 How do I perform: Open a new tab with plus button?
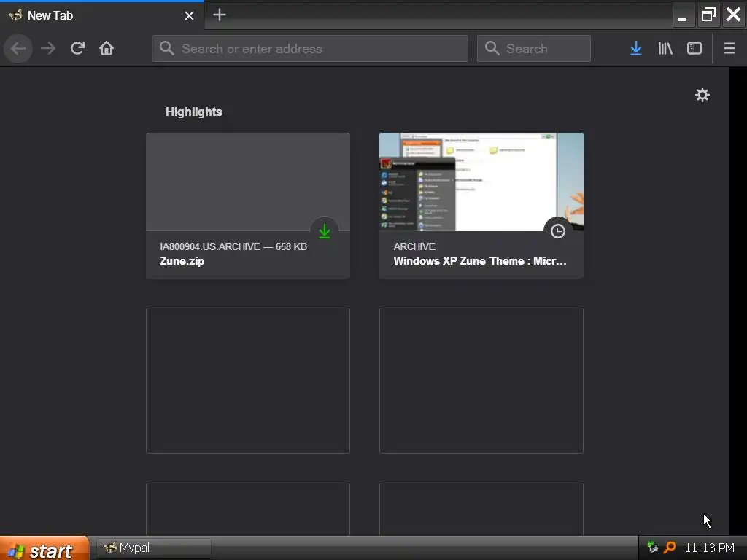coord(219,15)
